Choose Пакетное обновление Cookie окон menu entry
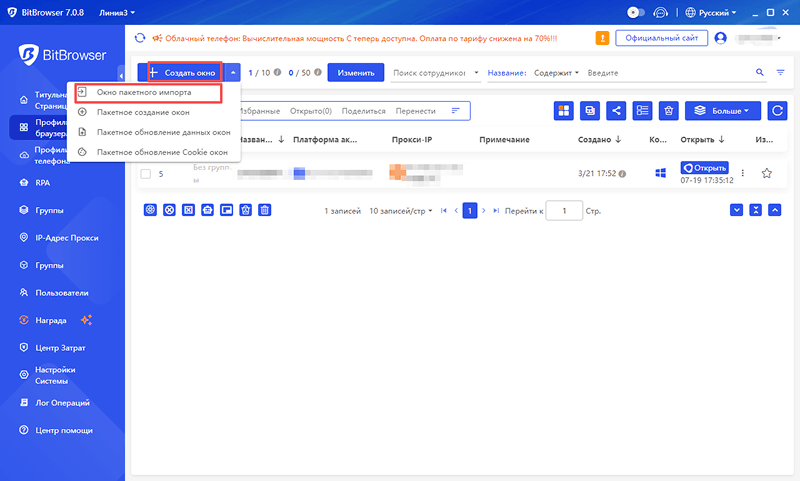The width and height of the screenshot is (800, 481). point(161,152)
